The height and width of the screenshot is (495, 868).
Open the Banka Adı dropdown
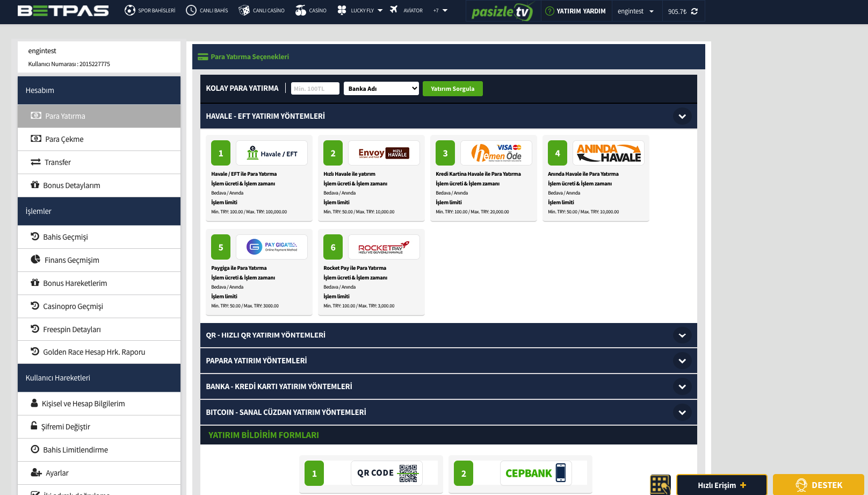381,89
